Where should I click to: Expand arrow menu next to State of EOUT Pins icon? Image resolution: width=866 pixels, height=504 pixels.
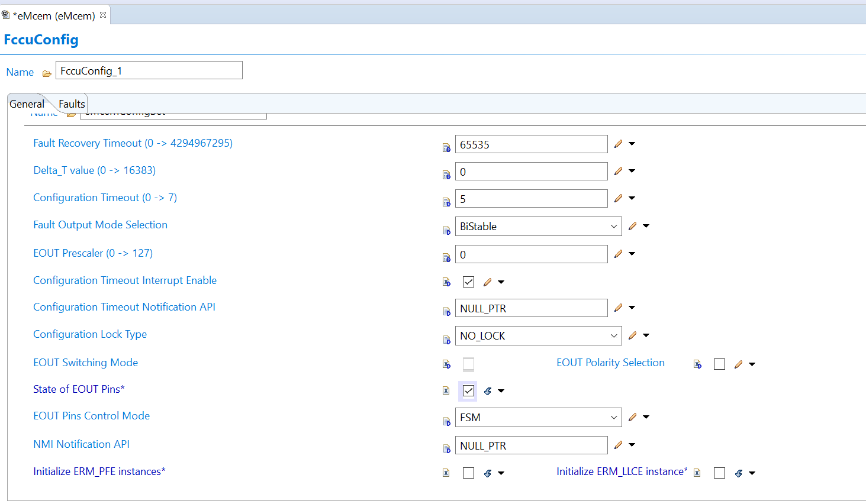tap(501, 391)
